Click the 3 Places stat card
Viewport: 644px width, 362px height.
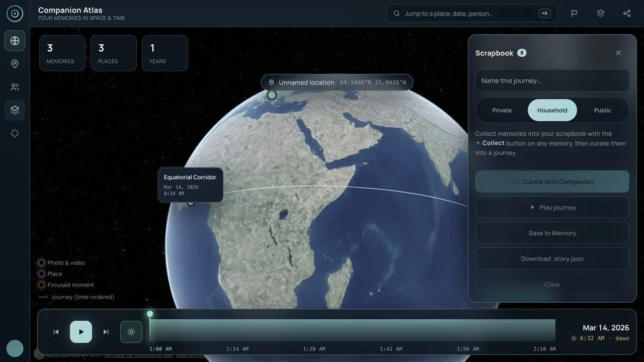114,53
